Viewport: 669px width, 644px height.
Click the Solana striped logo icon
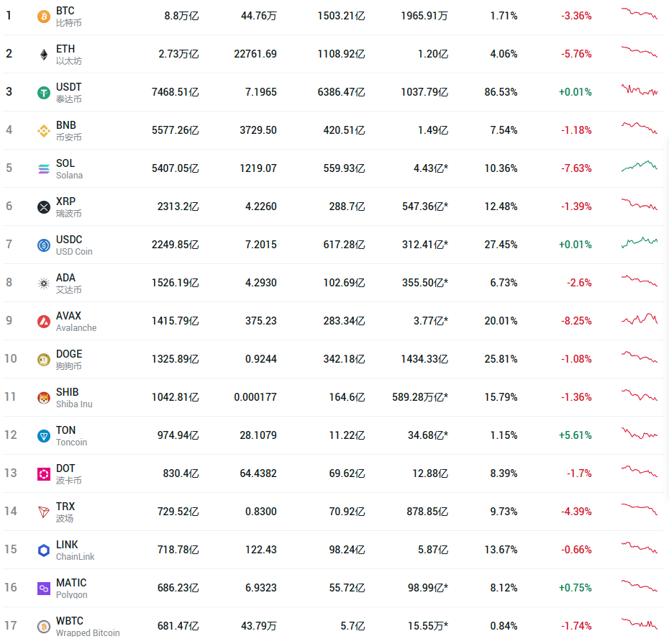click(x=44, y=168)
